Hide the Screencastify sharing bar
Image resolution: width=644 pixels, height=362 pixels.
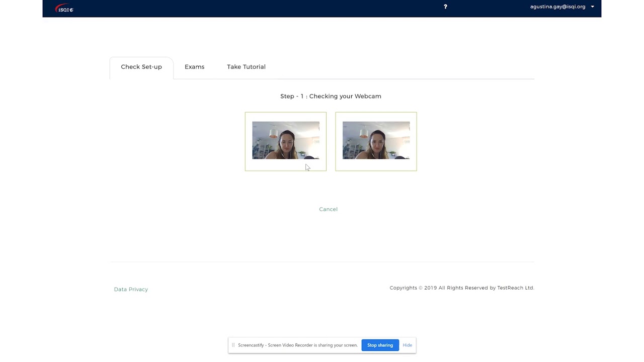pyautogui.click(x=407, y=345)
